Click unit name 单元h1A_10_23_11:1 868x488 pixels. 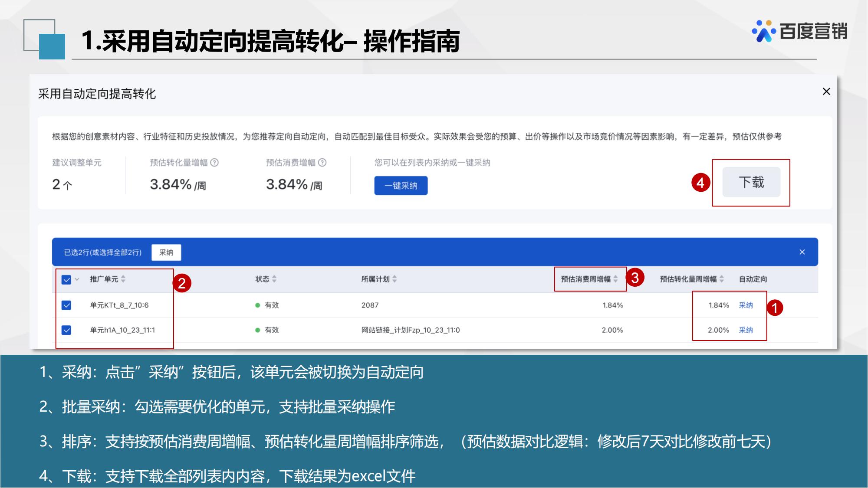pos(122,330)
